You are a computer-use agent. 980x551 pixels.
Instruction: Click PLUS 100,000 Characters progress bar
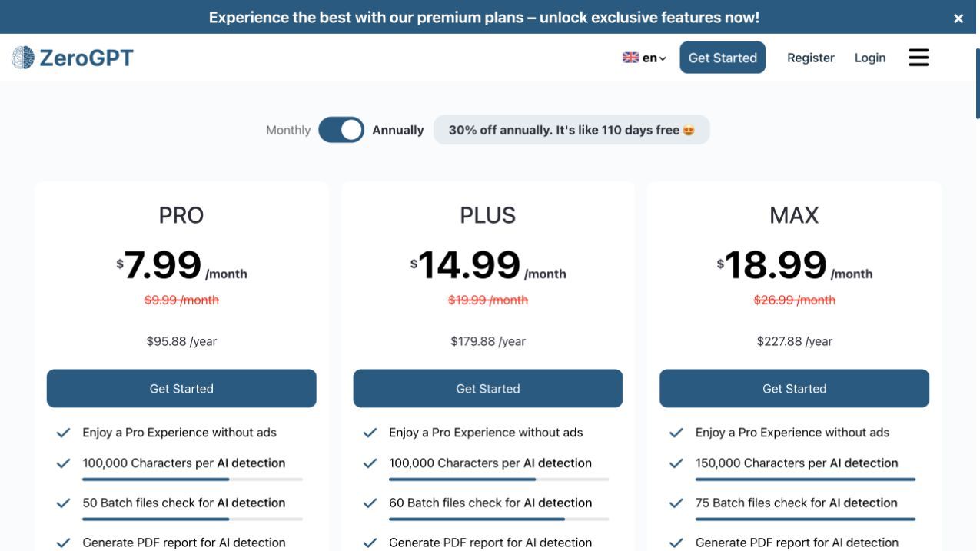(499, 480)
